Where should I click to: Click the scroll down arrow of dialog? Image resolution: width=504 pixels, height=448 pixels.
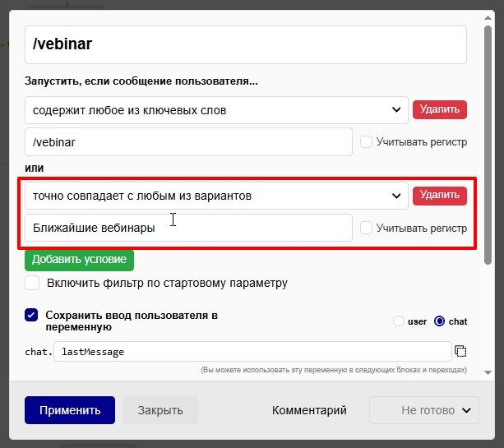488,372
